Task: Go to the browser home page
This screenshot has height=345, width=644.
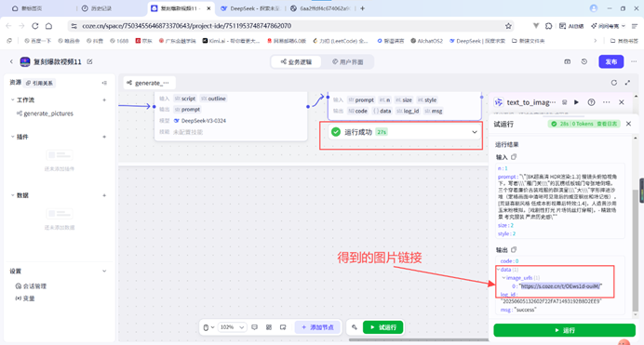Action: pos(49,26)
